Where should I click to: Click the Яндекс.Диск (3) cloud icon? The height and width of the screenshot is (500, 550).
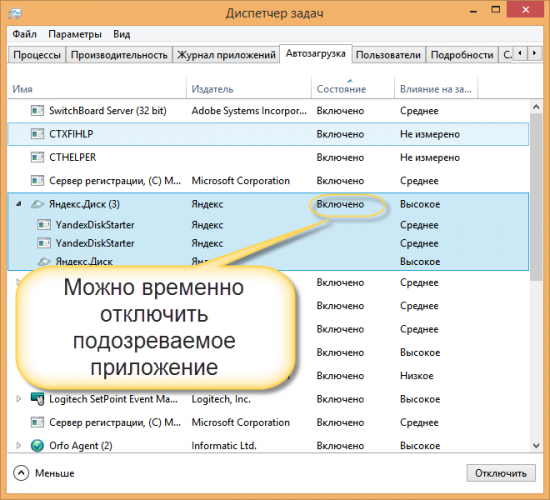(37, 204)
